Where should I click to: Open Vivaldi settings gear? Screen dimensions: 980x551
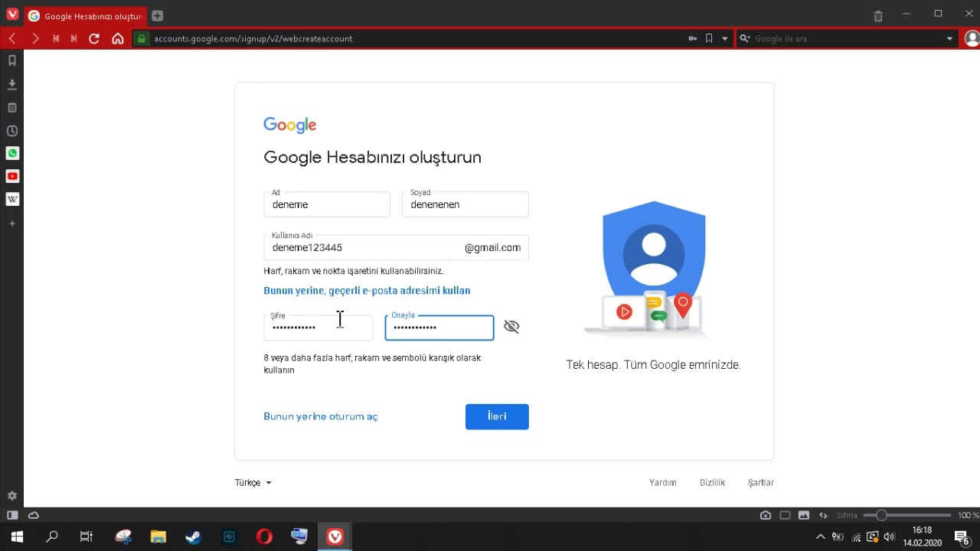pyautogui.click(x=12, y=496)
